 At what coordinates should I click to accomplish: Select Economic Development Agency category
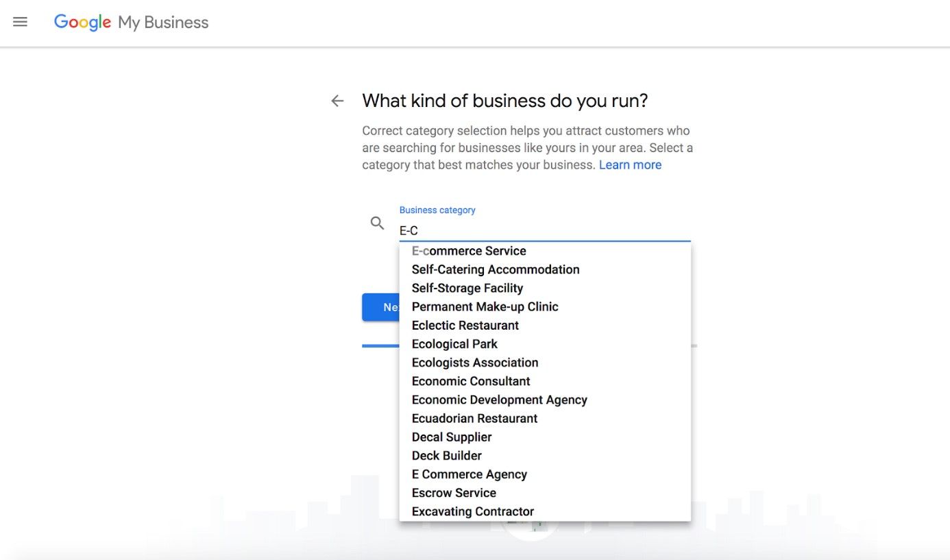[x=499, y=400]
